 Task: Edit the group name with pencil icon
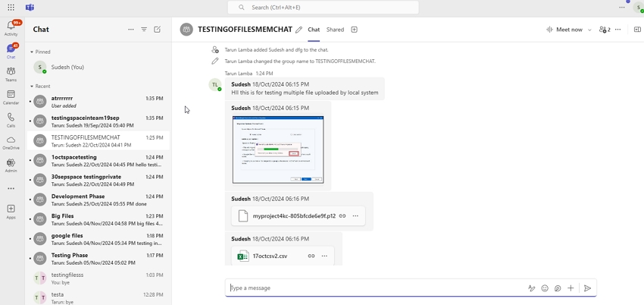(x=299, y=30)
